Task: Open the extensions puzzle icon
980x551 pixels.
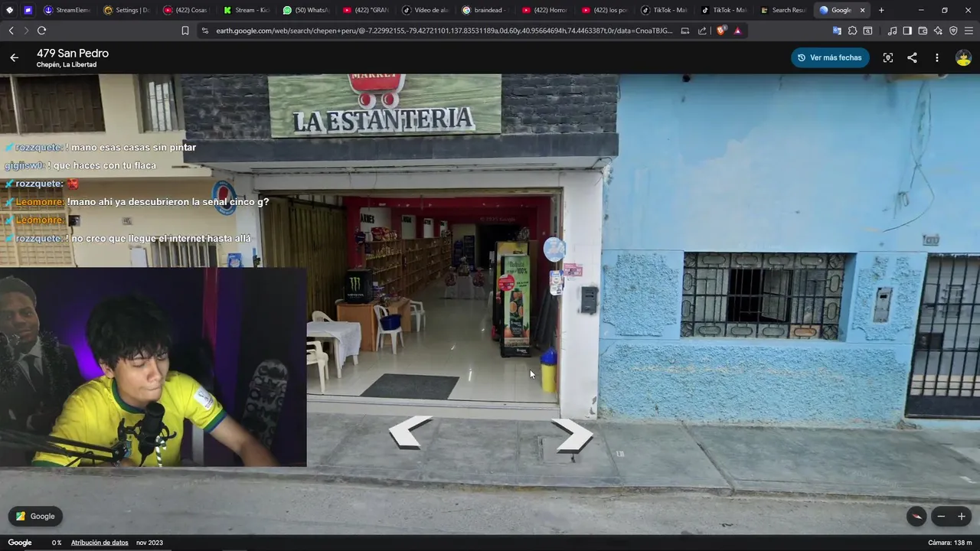Action: tap(852, 31)
